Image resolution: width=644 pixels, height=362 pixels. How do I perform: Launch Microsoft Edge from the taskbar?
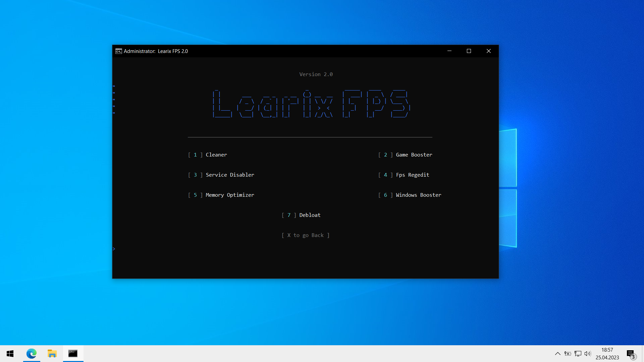(x=32, y=354)
